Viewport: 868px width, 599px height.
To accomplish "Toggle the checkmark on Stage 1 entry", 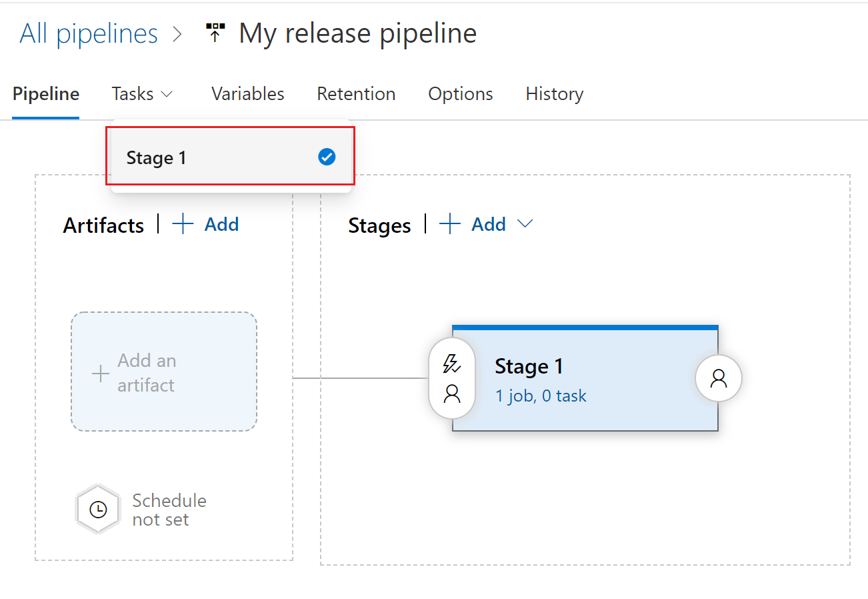I will (x=326, y=157).
